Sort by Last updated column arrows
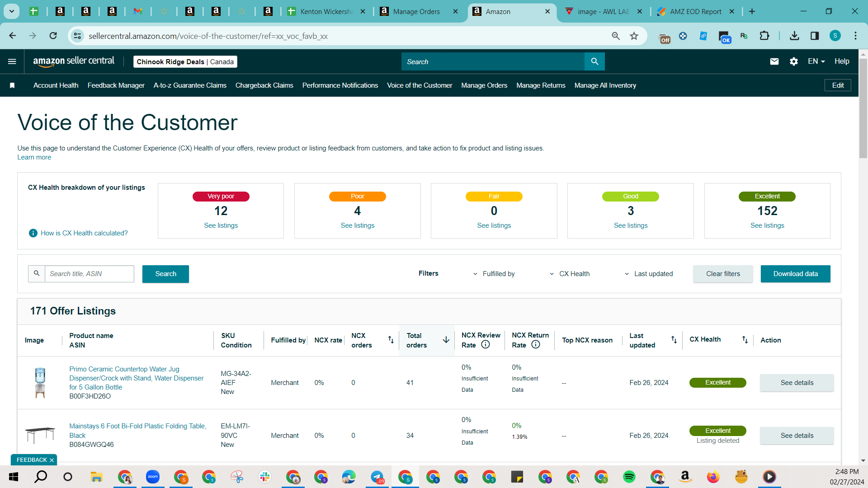 (x=674, y=339)
